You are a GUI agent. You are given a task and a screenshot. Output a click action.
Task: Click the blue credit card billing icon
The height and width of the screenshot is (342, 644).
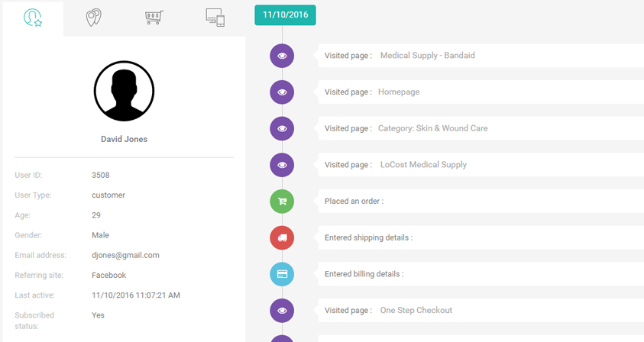pos(282,274)
